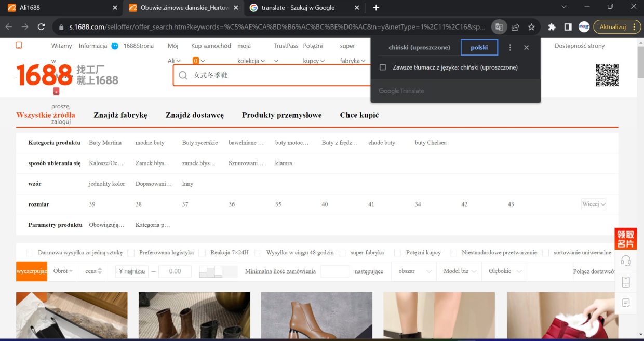This screenshot has width=644, height=341.
Task: Switch to the translate Google search tab
Action: tap(298, 8)
